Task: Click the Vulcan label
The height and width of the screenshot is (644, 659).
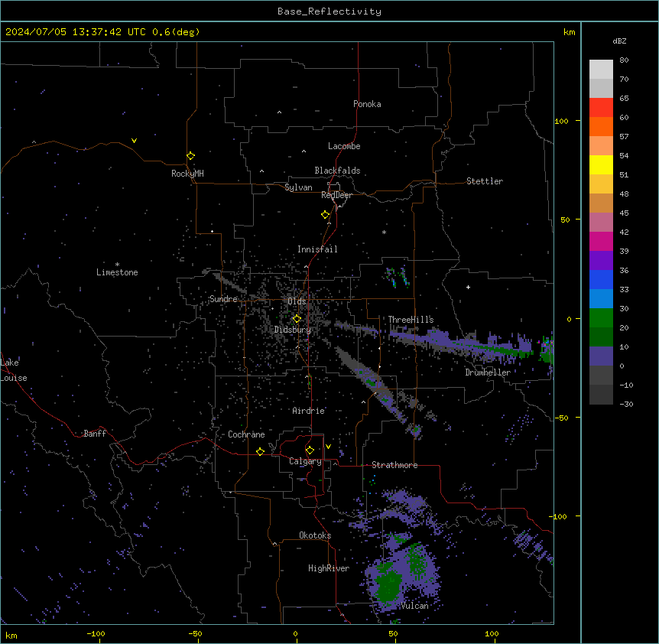Action: [x=414, y=606]
